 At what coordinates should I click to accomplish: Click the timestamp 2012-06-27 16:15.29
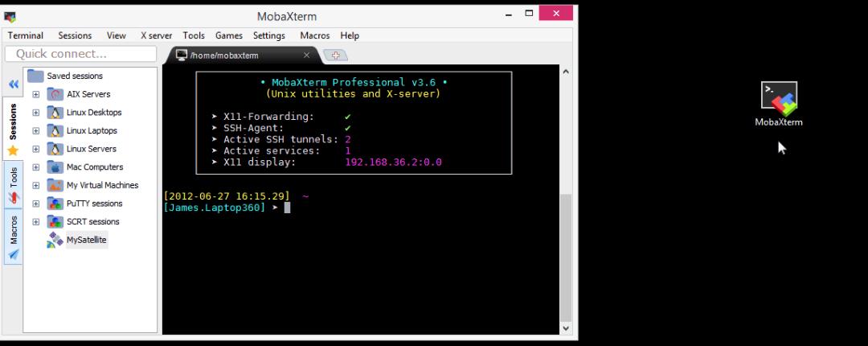[227, 196]
